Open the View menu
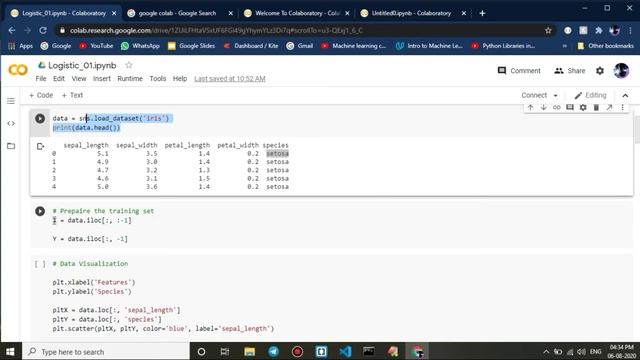The image size is (640, 360). pyautogui.click(x=79, y=79)
